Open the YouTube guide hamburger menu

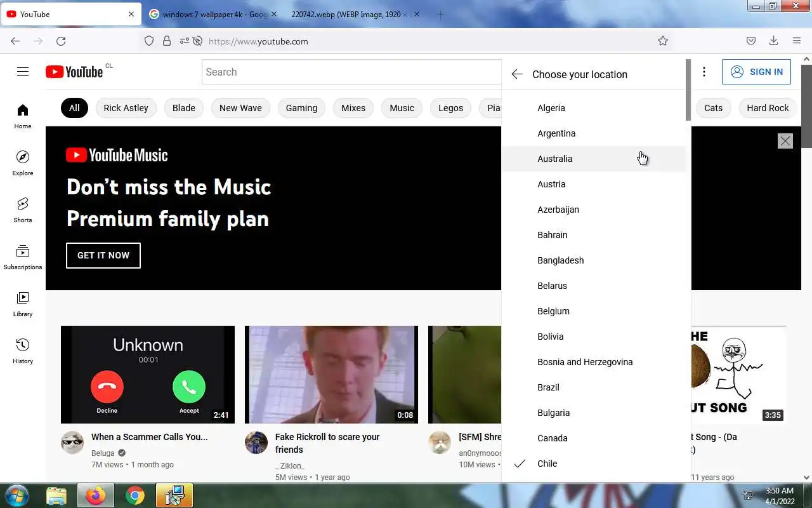click(23, 72)
